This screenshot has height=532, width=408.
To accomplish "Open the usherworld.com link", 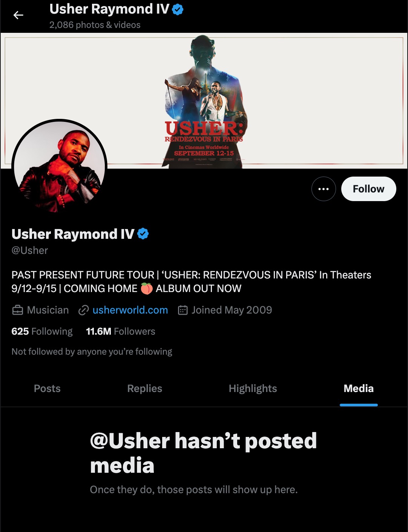I will (130, 310).
